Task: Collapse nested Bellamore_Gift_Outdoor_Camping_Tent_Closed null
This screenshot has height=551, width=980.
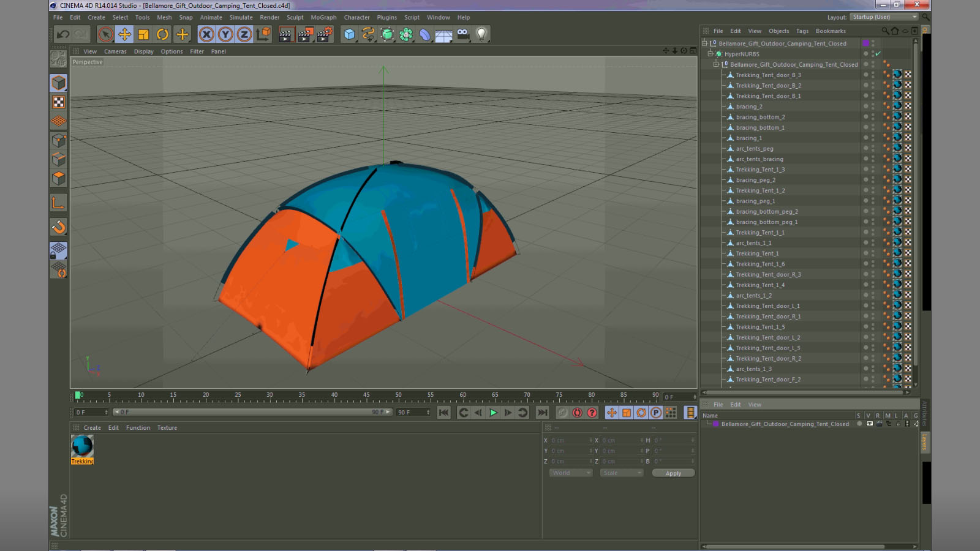Action: [716, 64]
